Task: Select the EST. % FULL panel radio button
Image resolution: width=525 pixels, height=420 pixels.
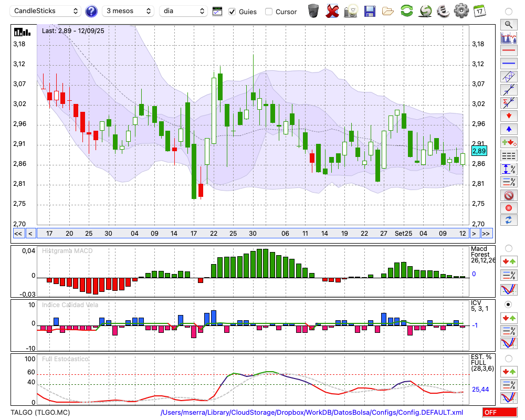Action: (509, 359)
